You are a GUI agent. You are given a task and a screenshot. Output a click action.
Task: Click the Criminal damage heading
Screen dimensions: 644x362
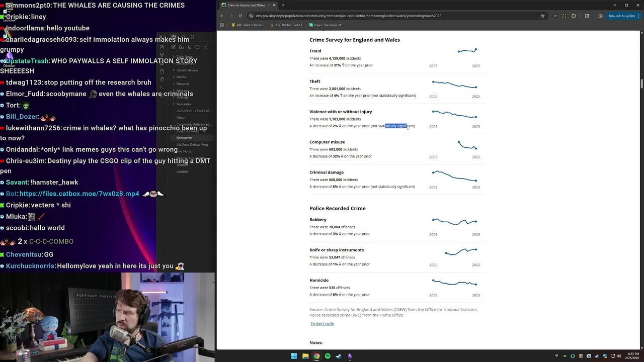(327, 172)
